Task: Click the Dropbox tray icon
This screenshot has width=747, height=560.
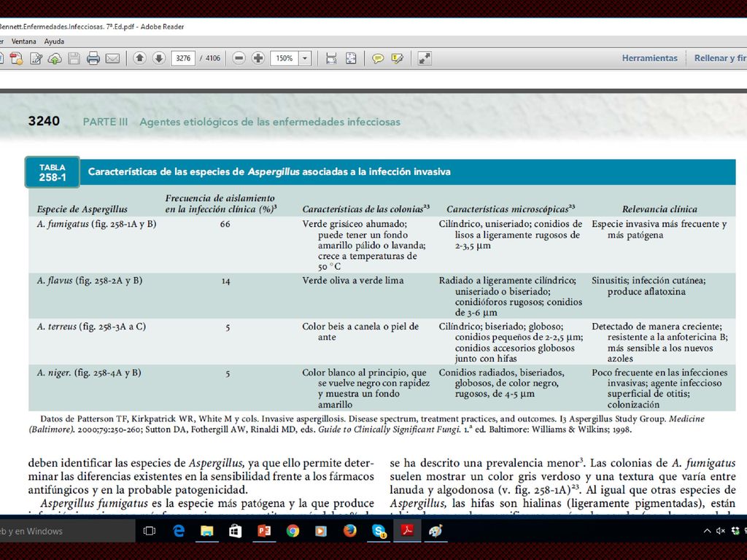Action: [735, 531]
